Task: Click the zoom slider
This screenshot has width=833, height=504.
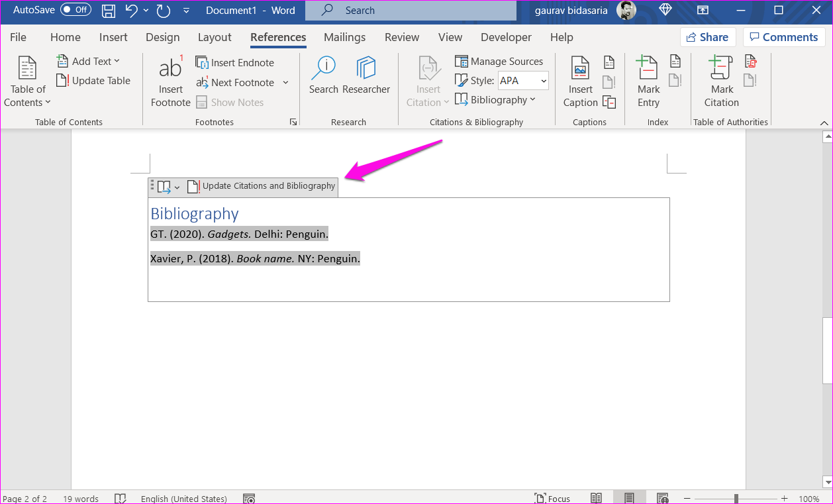Action: (x=736, y=498)
